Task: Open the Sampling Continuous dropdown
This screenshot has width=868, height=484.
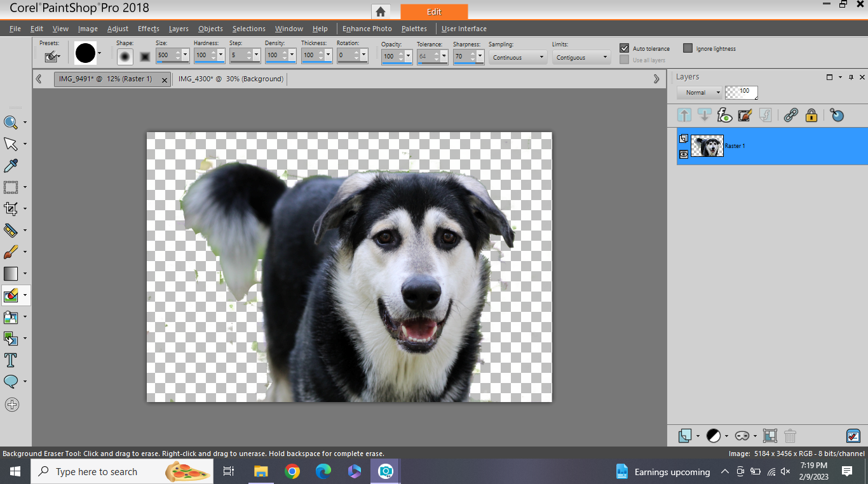Action: [x=518, y=57]
